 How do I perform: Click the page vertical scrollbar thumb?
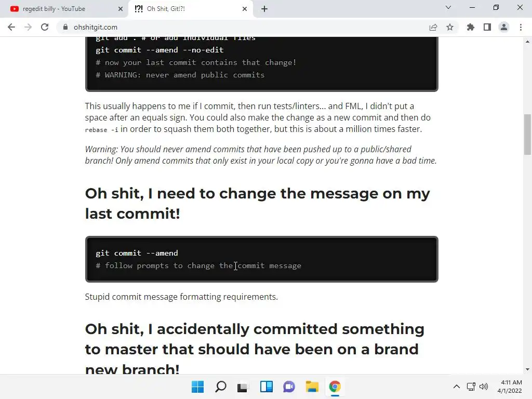coord(527,134)
